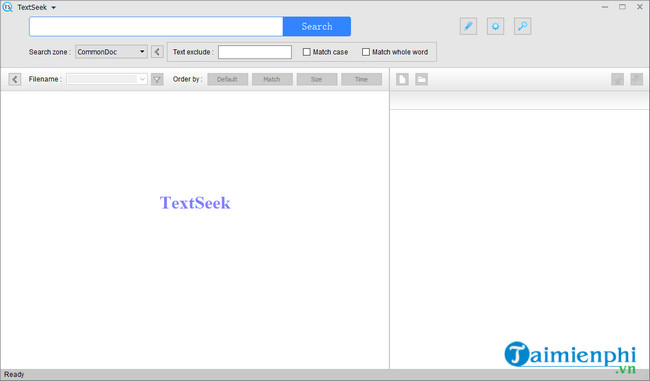Viewport: 650px width, 381px height.
Task: Click the open file document icon
Action: tap(402, 79)
